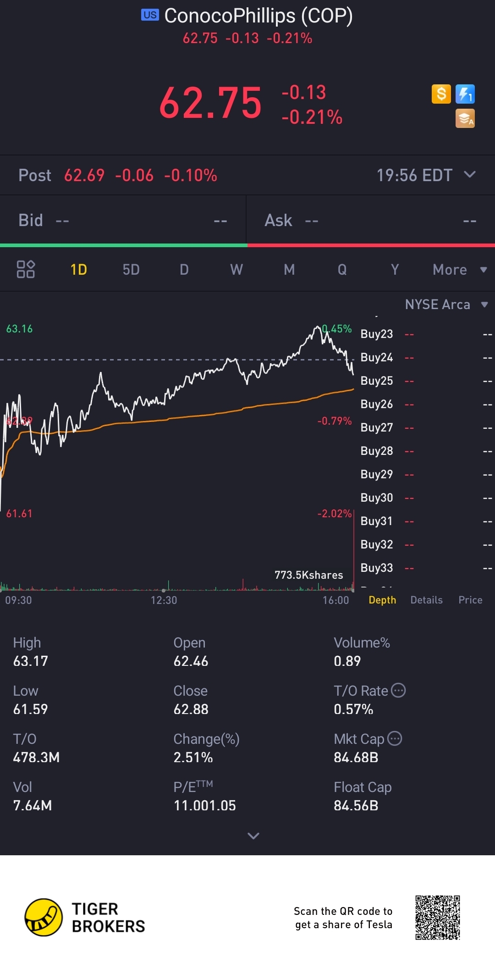Tap the T/O 478.3M value
Viewport: 495px width, 980px height.
[x=36, y=757]
